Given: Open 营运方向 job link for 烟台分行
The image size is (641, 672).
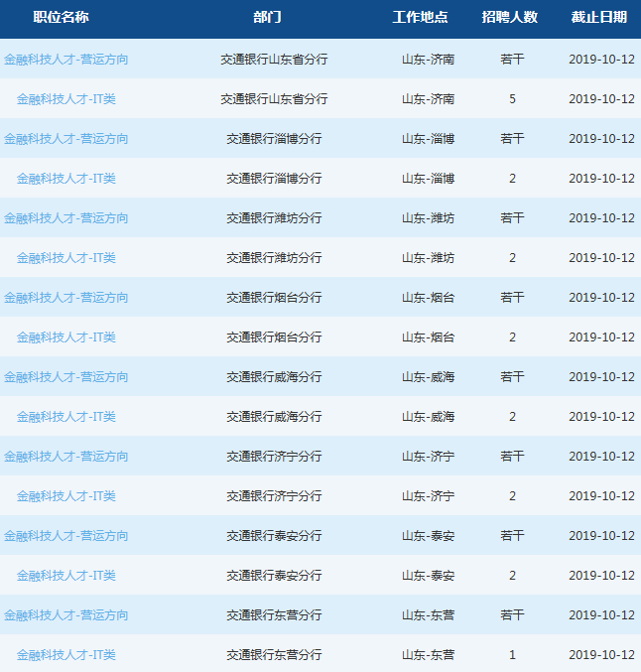Looking at the screenshot, I should pyautogui.click(x=65, y=298).
